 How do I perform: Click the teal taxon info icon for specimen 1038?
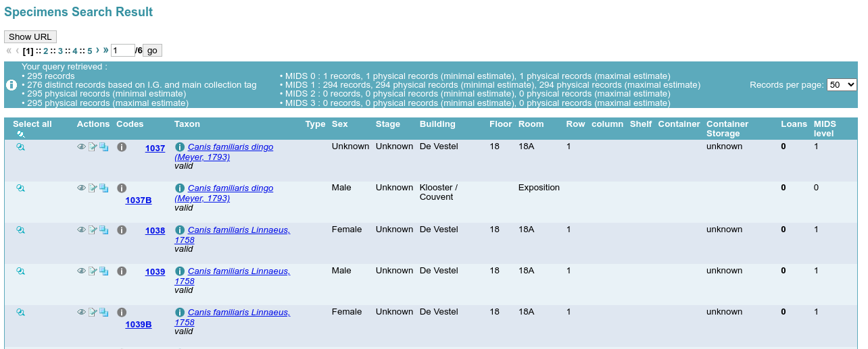click(x=180, y=230)
